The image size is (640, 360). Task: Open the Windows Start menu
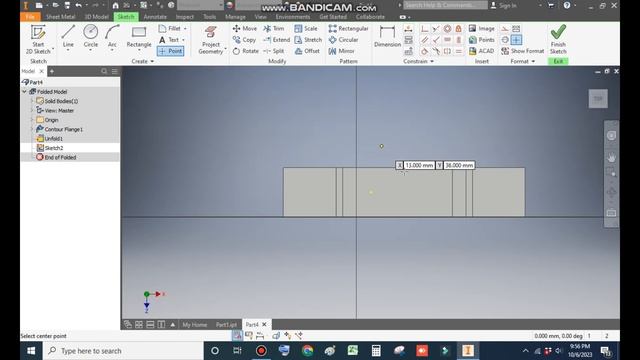(31, 351)
